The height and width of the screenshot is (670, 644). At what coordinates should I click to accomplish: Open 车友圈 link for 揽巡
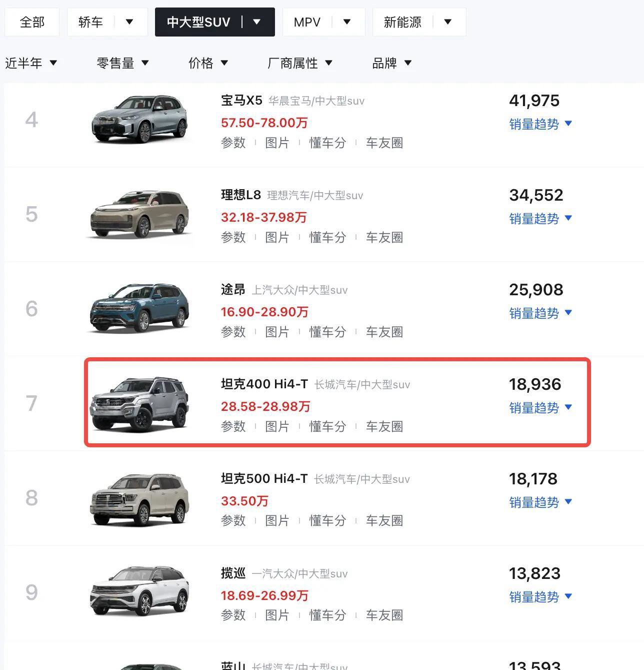point(384,615)
